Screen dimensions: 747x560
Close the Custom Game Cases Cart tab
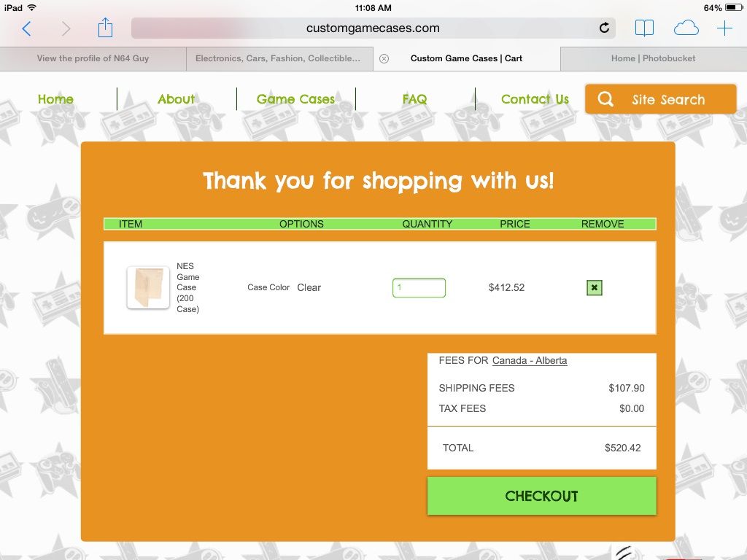(x=384, y=58)
